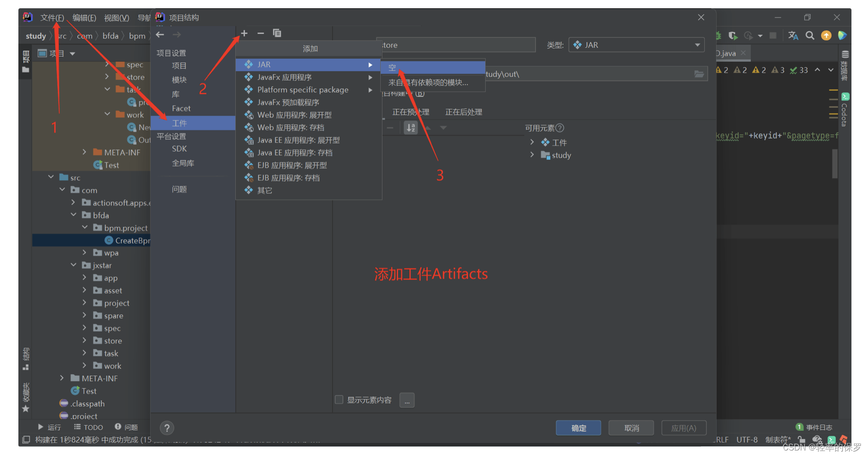Viewport: 868px width, 456px height.
Task: Open the 项目 view dropdown arrow
Action: (73, 54)
